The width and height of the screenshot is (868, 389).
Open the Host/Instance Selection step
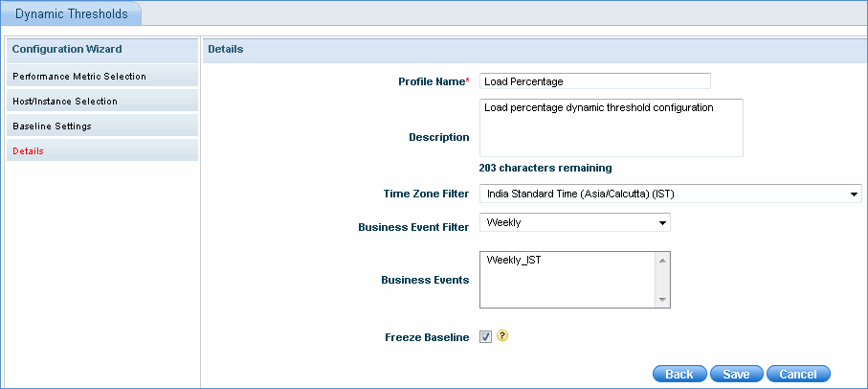click(65, 101)
